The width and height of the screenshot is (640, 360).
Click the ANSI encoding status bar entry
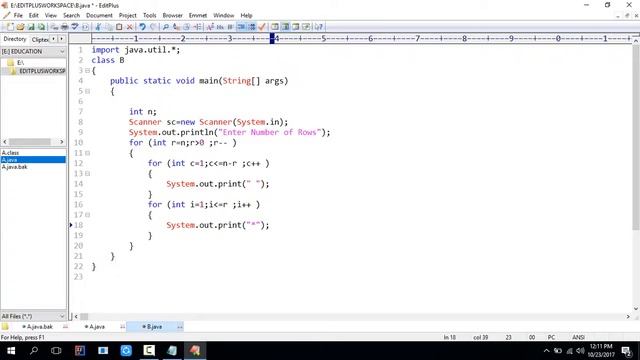(578, 338)
